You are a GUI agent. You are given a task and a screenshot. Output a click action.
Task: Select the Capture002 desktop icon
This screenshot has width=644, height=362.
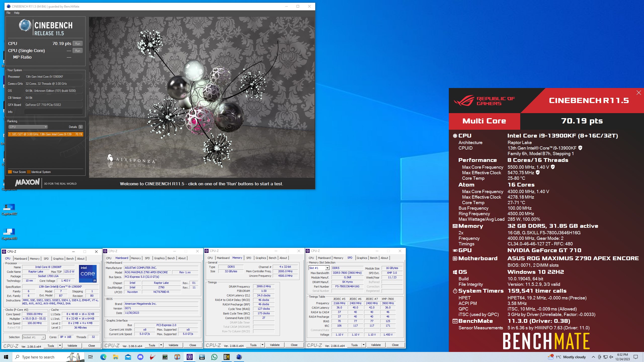9,209
